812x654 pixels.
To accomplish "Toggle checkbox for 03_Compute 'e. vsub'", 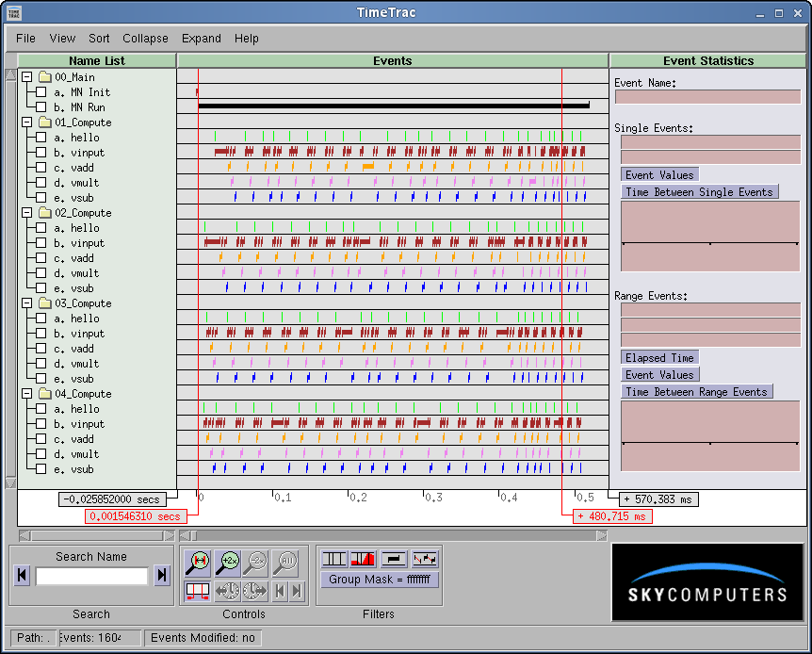I will 41,379.
